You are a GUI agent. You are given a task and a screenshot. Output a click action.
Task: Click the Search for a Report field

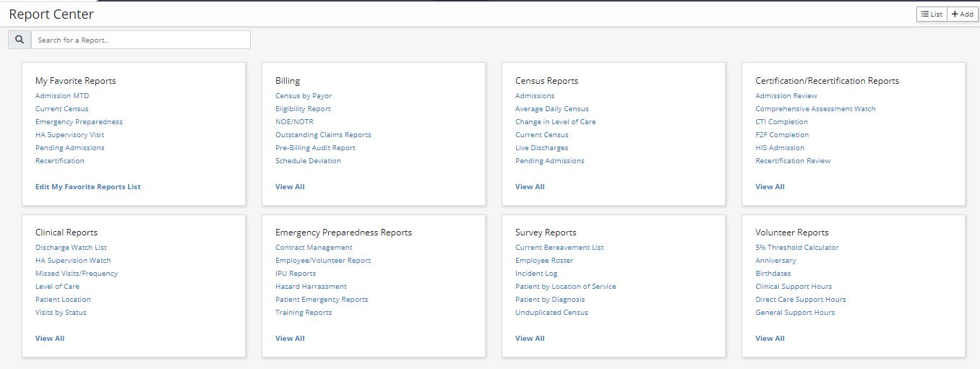141,40
